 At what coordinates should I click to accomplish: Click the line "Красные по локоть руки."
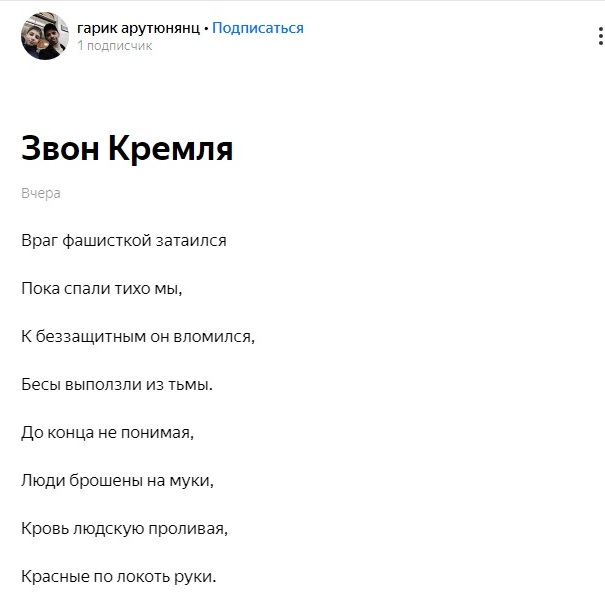(119, 577)
